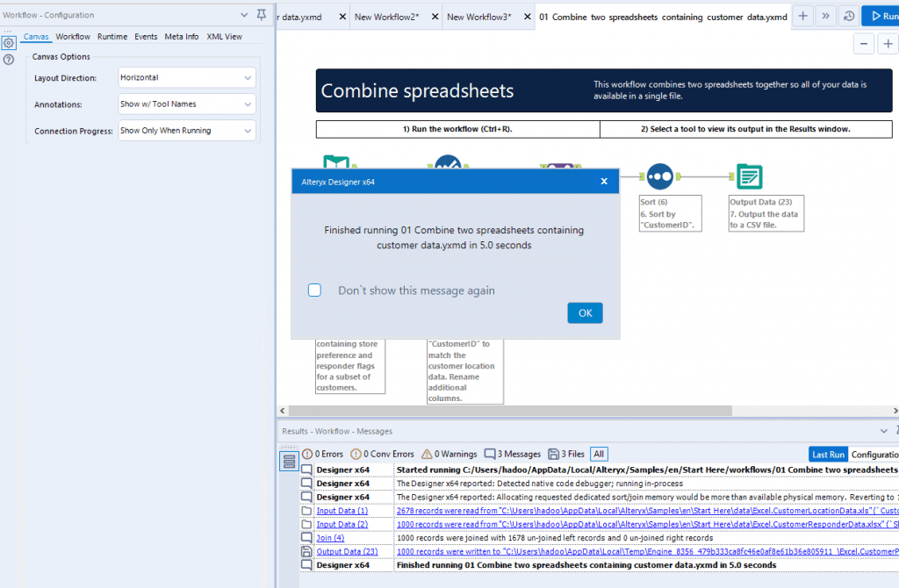Viewport: 899px width, 588px height.
Task: Open Layout Direction dropdown
Action: point(187,77)
